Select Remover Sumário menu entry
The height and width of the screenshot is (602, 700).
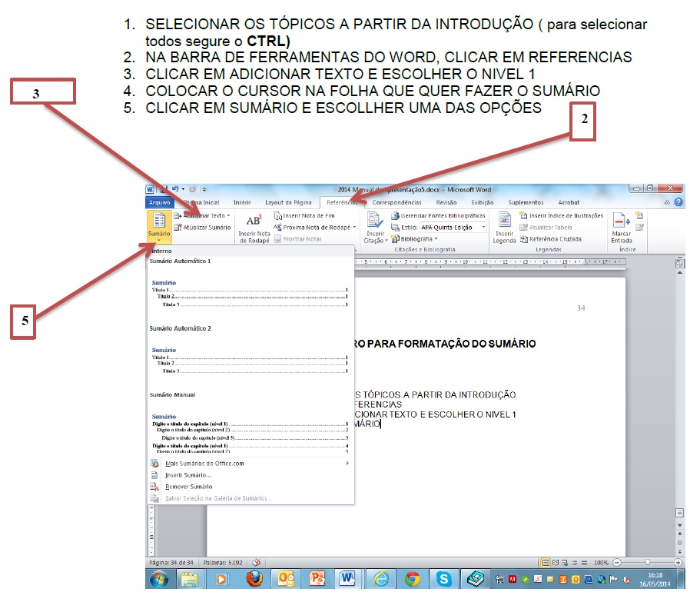tap(188, 487)
